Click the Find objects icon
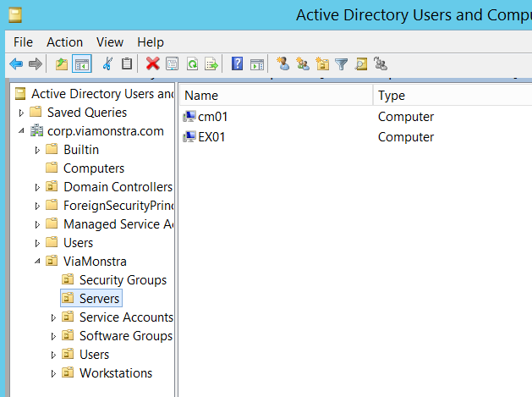Screen dimensions: 532x397 361,63
